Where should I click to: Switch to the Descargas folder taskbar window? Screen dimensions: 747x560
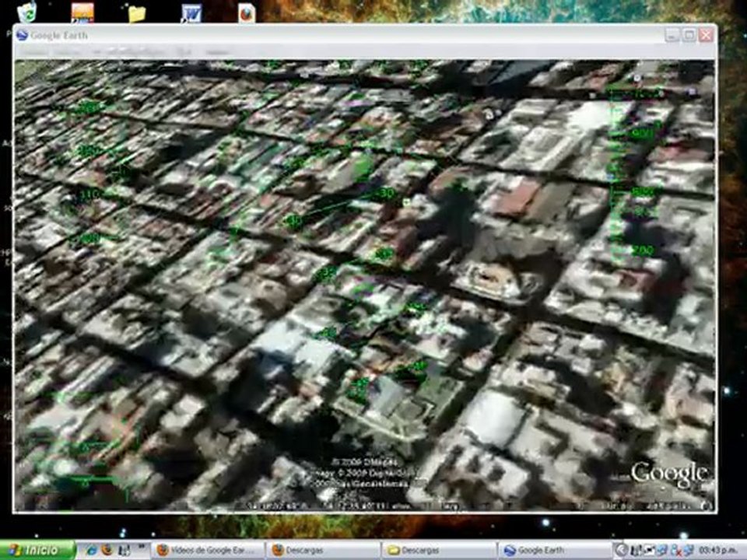[439, 551]
